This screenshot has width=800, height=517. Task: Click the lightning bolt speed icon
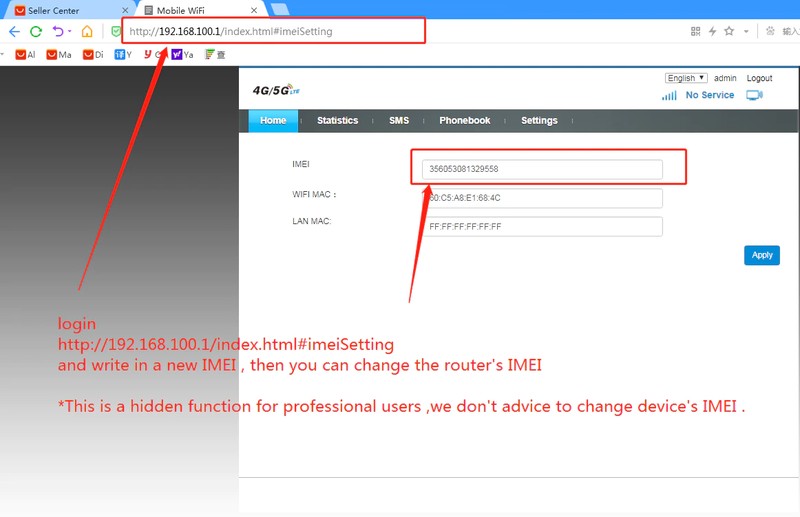712,32
